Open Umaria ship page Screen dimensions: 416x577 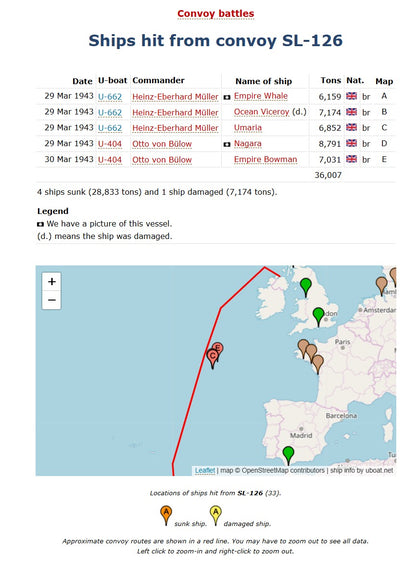click(248, 128)
